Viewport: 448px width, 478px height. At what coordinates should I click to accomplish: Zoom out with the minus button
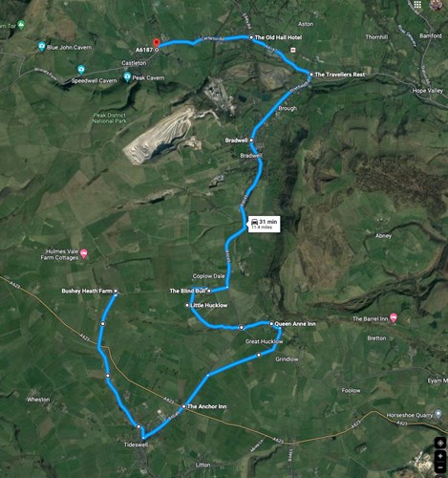click(x=440, y=467)
